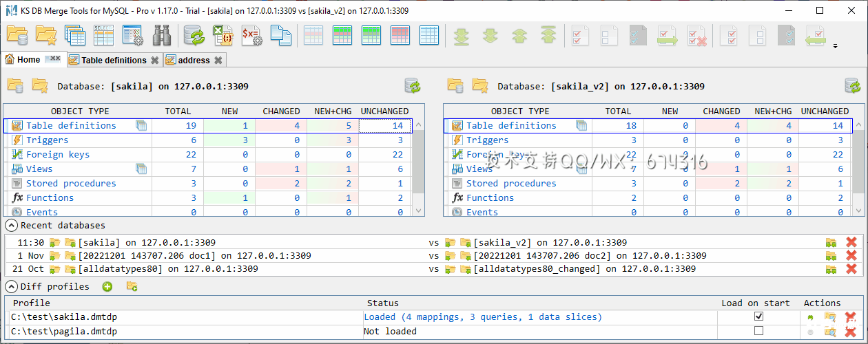Open left Table definitions link
Viewport: 868px width, 344px height.
click(x=71, y=125)
